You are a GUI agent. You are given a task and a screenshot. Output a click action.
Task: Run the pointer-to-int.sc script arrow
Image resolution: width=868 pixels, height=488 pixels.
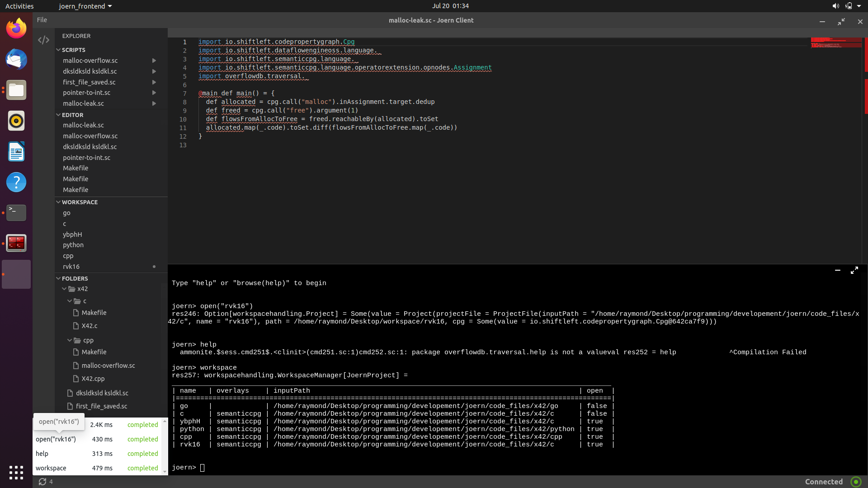[x=154, y=93]
